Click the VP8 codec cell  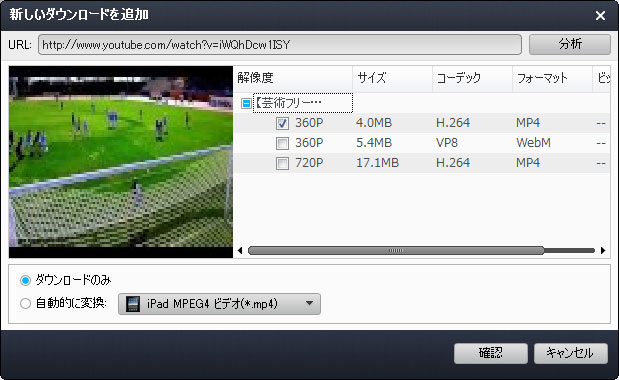(446, 143)
